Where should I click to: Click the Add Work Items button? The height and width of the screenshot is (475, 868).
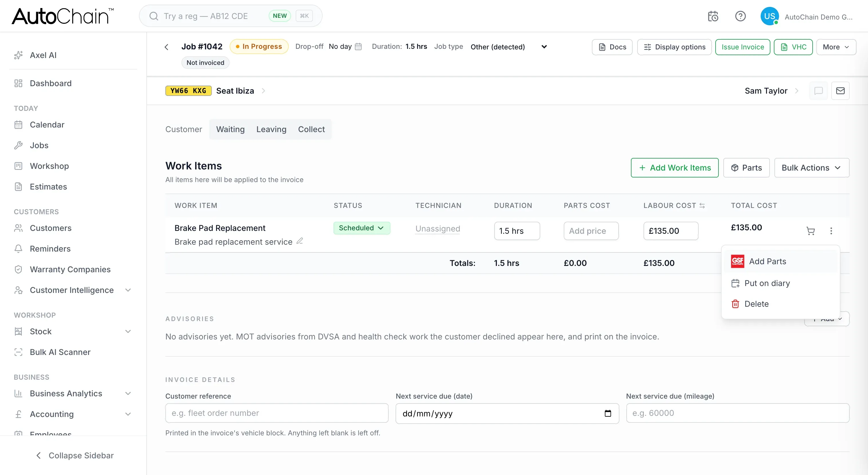click(x=675, y=168)
